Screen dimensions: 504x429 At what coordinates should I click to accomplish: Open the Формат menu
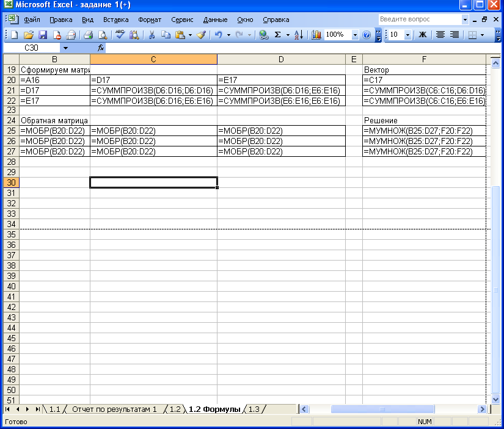tap(150, 20)
